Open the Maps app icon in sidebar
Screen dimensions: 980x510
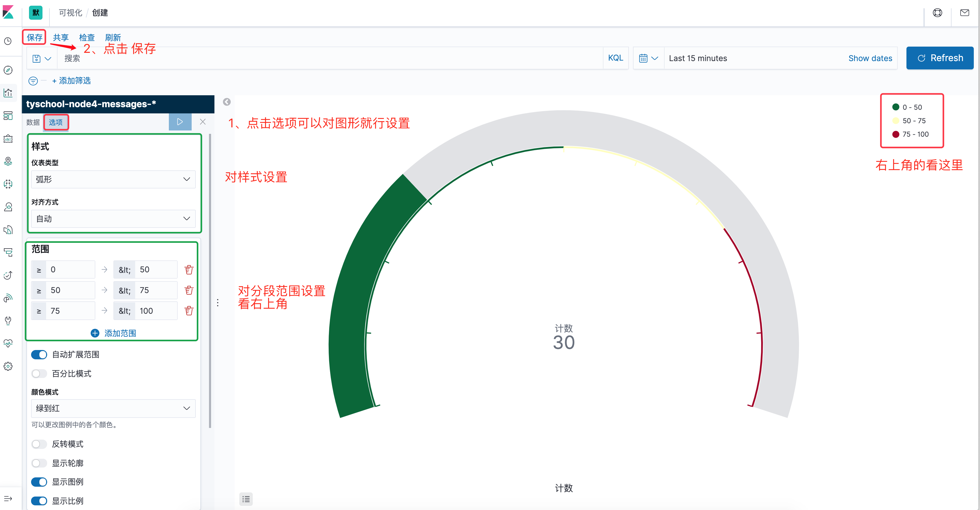coord(8,161)
